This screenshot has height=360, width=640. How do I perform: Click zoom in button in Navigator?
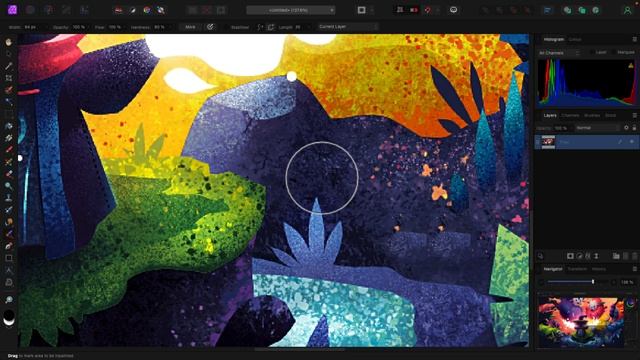click(614, 282)
